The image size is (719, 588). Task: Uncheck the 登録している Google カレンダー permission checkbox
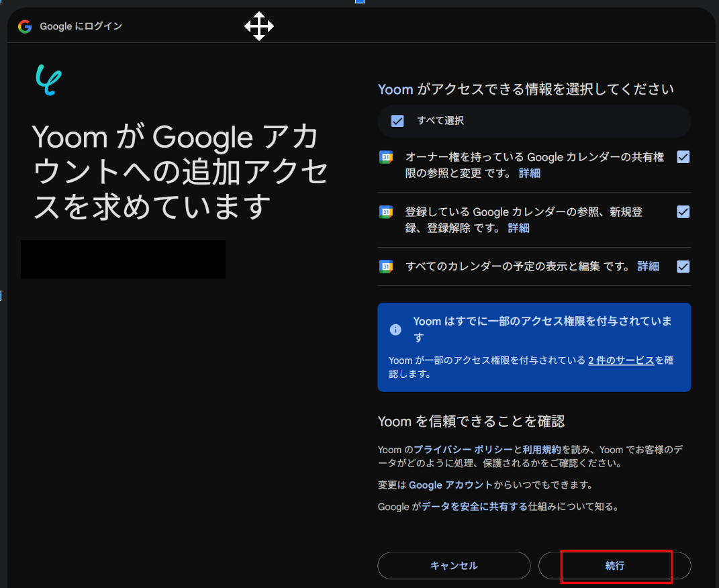[683, 211]
